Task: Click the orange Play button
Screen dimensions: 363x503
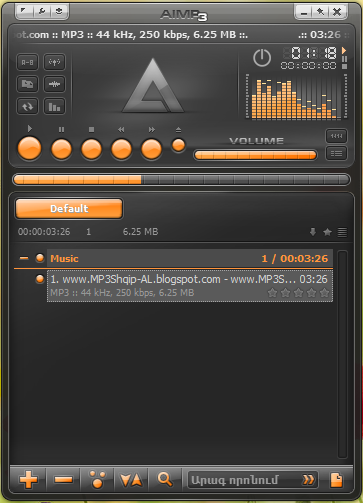Action: point(29,148)
